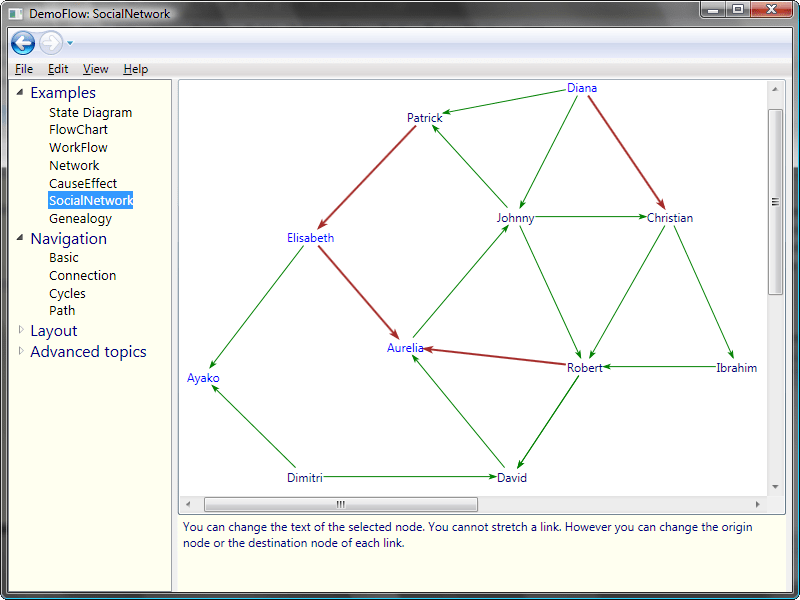
Task: Open the View menu
Action: pos(96,69)
